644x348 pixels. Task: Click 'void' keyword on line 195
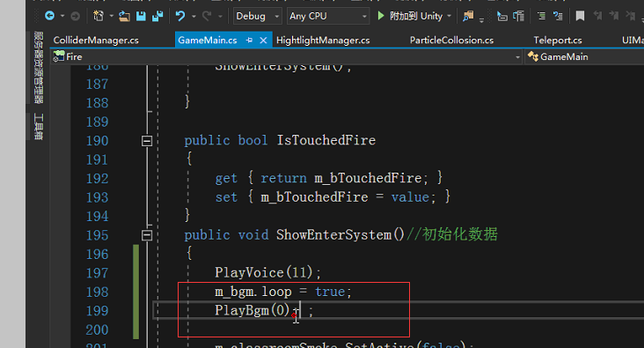pos(253,235)
